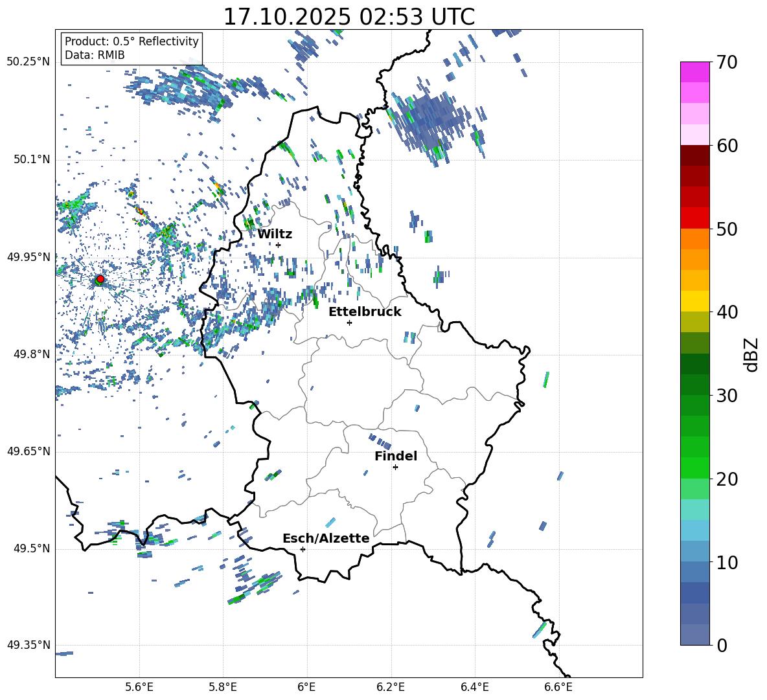Click the 49.5°N latitude label
The width and height of the screenshot is (767, 700).
pos(32,548)
